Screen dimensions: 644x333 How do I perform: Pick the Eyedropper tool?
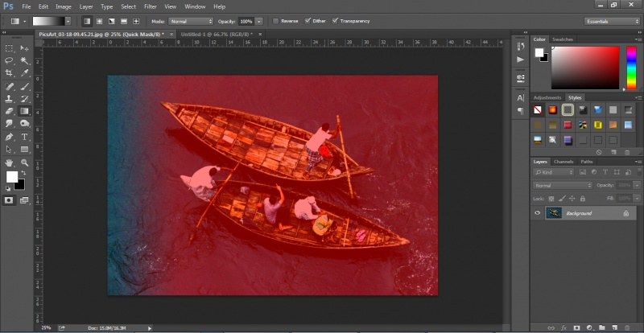pyautogui.click(x=25, y=72)
